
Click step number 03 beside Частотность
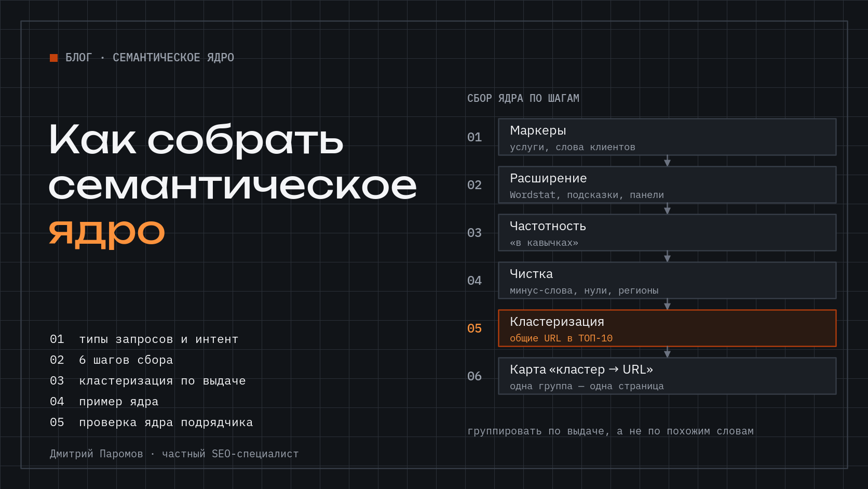474,233
